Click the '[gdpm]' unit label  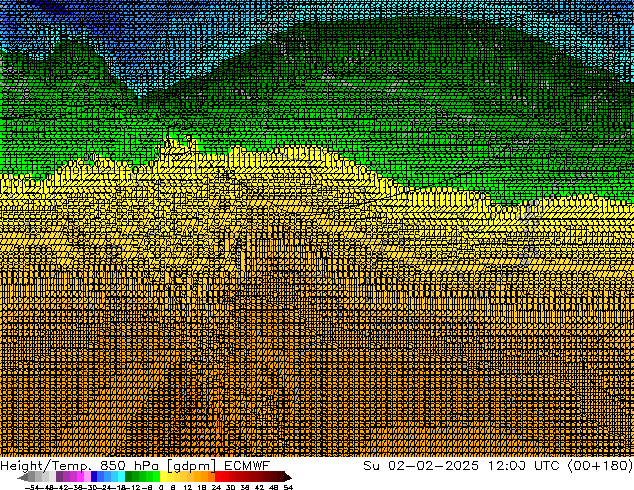(192, 466)
